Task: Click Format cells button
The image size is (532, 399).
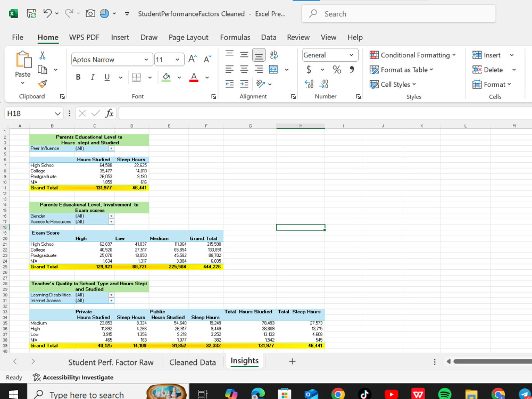Action: point(492,84)
